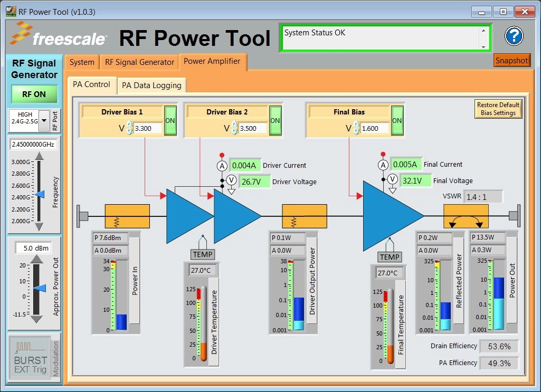
Task: Click Restore Default Bias Settings button
Action: click(x=498, y=109)
